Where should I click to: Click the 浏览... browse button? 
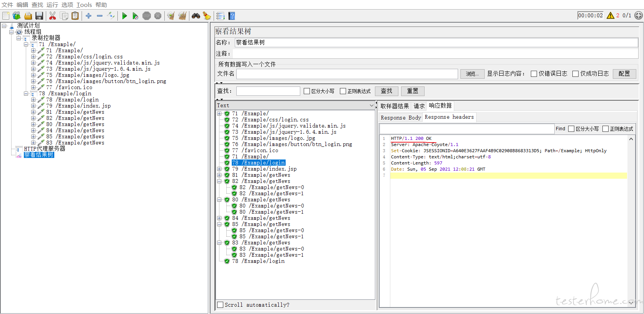coord(472,74)
